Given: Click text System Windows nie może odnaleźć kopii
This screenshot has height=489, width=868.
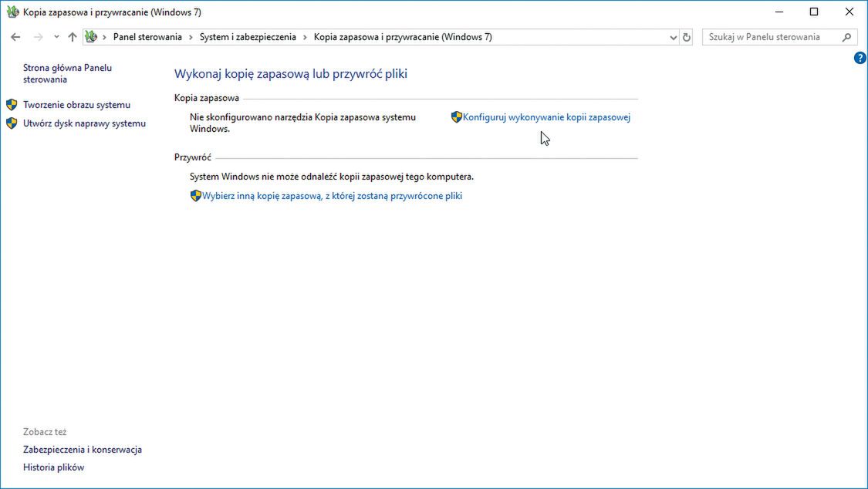Looking at the screenshot, I should (332, 177).
